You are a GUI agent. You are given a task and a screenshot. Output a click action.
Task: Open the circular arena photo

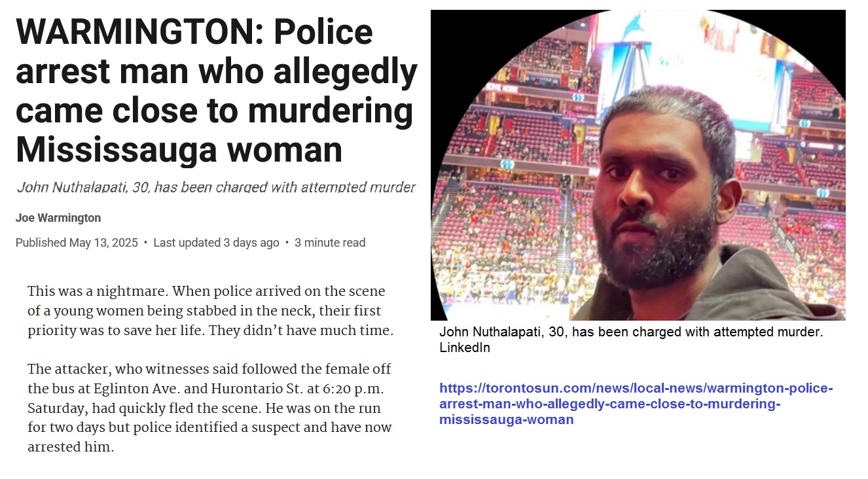(638, 165)
